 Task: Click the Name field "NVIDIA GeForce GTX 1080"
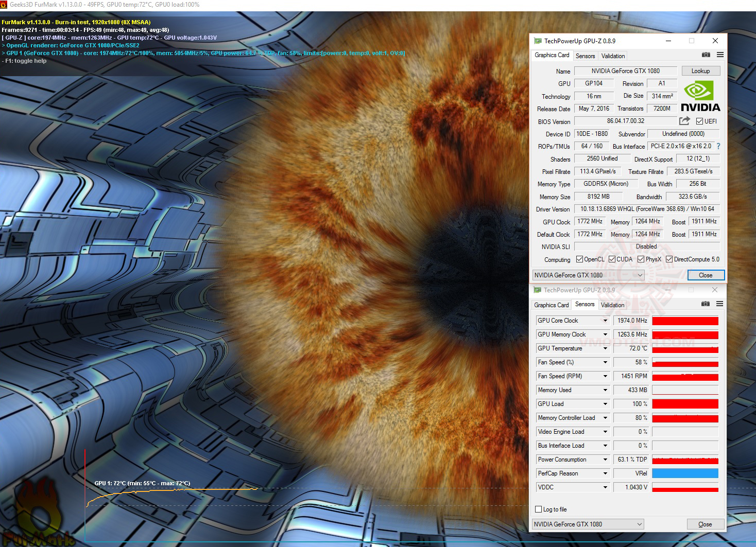coord(626,71)
